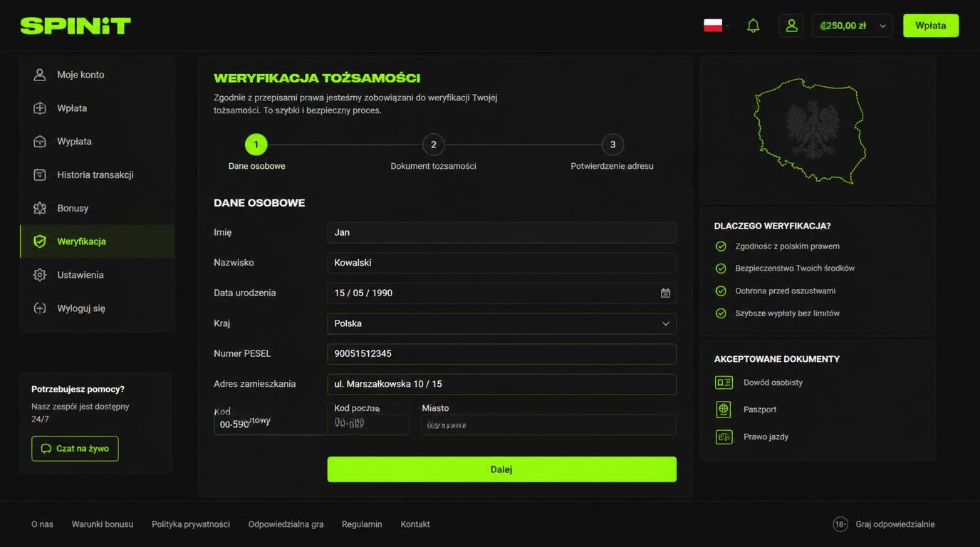Viewport: 980px width, 547px height.
Task: Click Paszport text
Action: tap(760, 410)
